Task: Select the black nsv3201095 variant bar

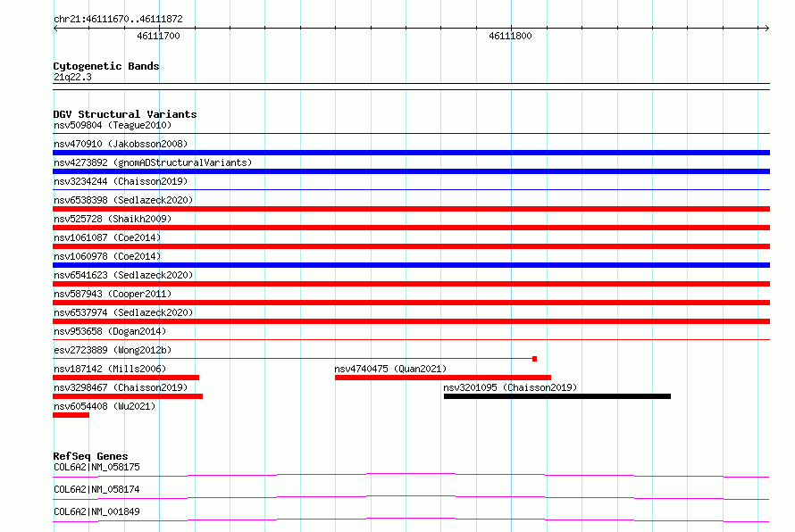Action: pos(557,396)
